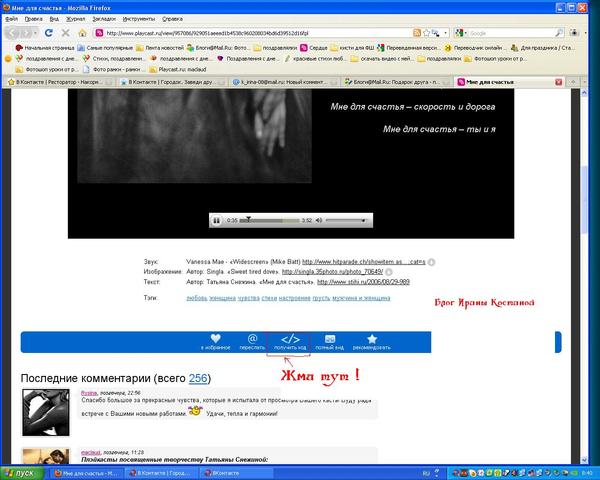
Task: Reload the page with the refresh icon
Action: point(49,33)
